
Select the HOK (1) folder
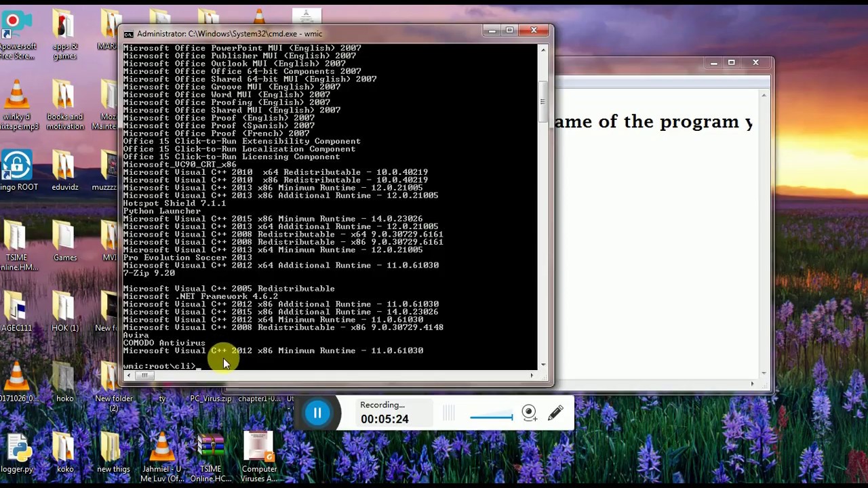point(65,312)
